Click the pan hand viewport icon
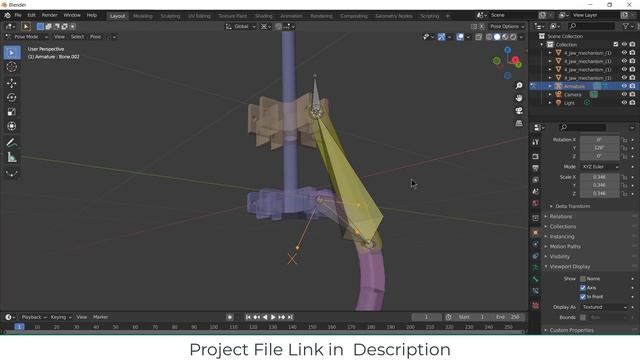640x360 pixels. tap(519, 98)
